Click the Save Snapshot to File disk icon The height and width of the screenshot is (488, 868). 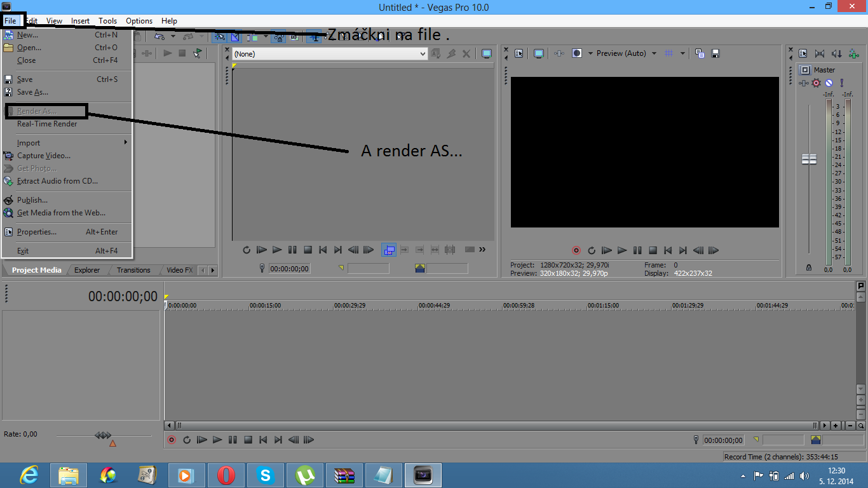coord(715,53)
